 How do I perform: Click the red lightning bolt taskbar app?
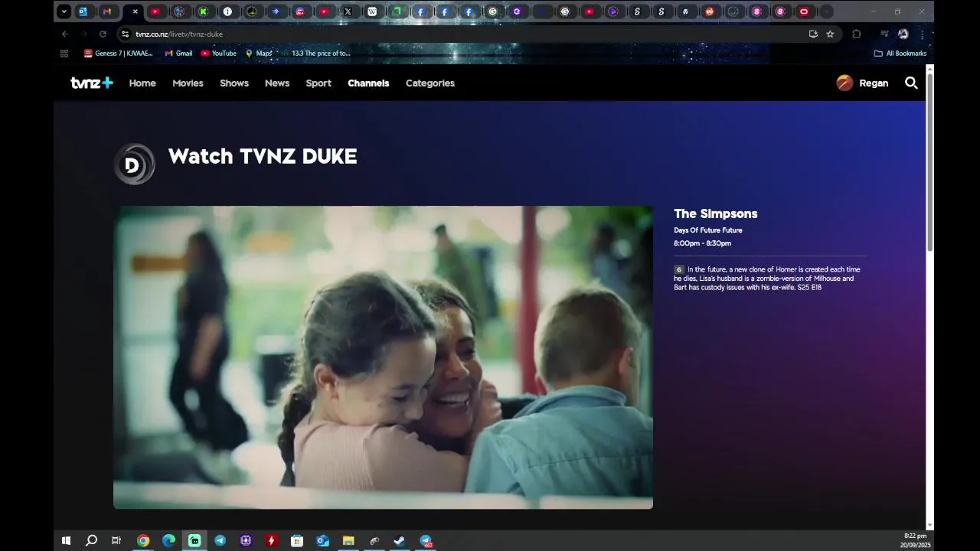click(x=271, y=540)
